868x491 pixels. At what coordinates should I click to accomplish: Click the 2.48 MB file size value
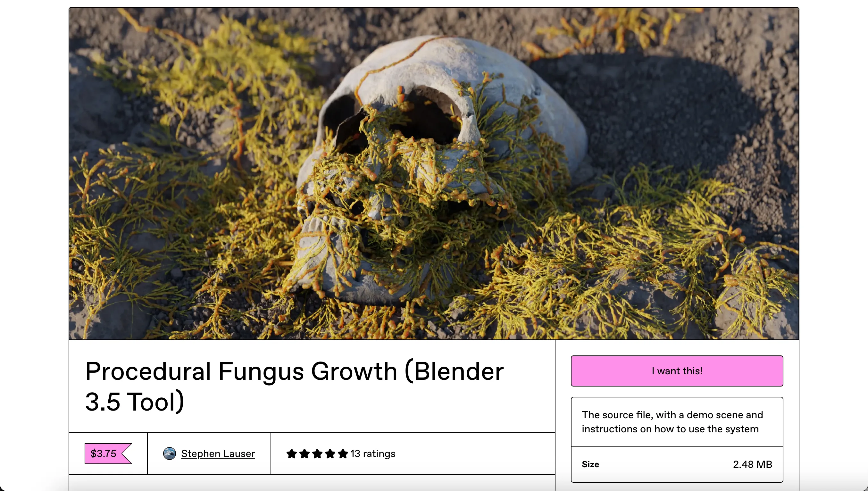click(x=752, y=464)
